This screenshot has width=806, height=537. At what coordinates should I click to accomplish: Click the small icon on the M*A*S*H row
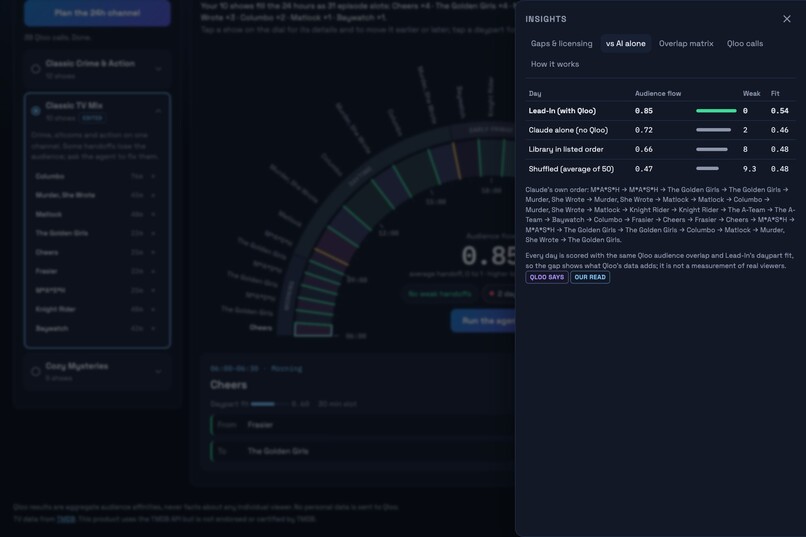tap(153, 290)
